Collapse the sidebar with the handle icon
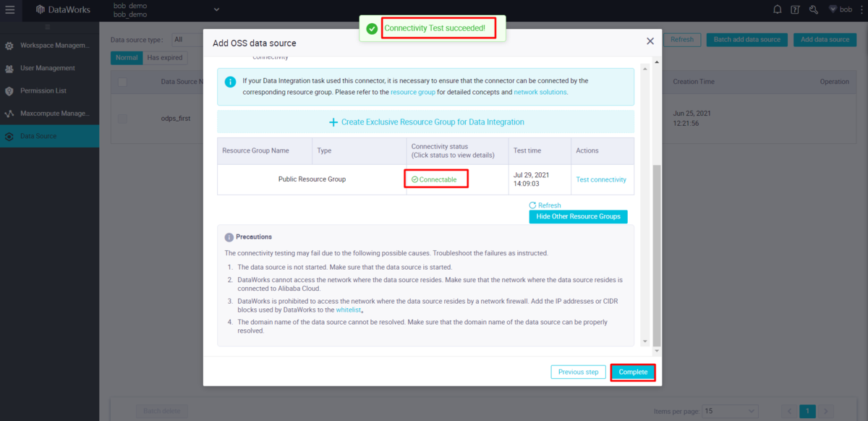Image resolution: width=868 pixels, height=421 pixels. (x=49, y=27)
